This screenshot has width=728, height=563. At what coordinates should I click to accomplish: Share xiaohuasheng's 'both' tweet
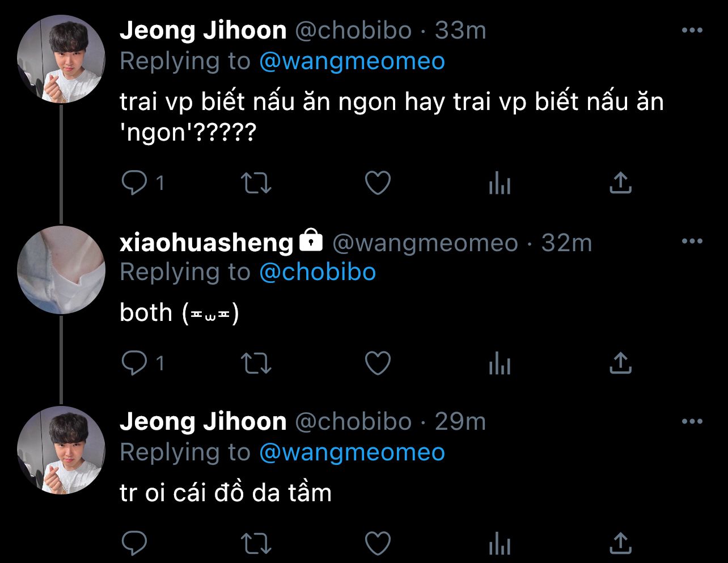point(621,363)
